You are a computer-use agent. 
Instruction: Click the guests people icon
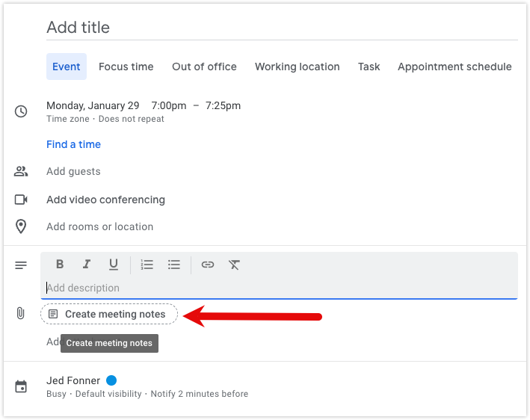(21, 171)
